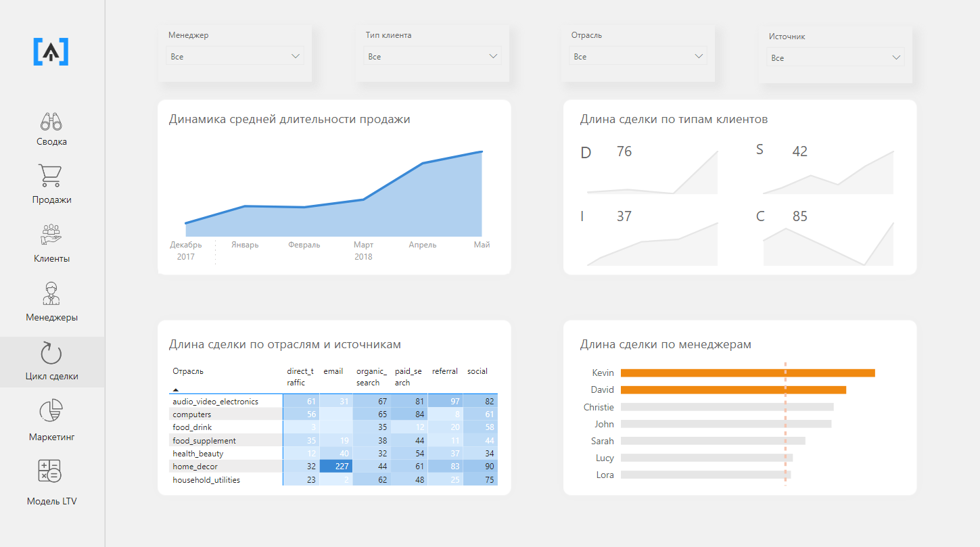Open the Модель LTV calculator icon
980x547 pixels.
[x=51, y=471]
